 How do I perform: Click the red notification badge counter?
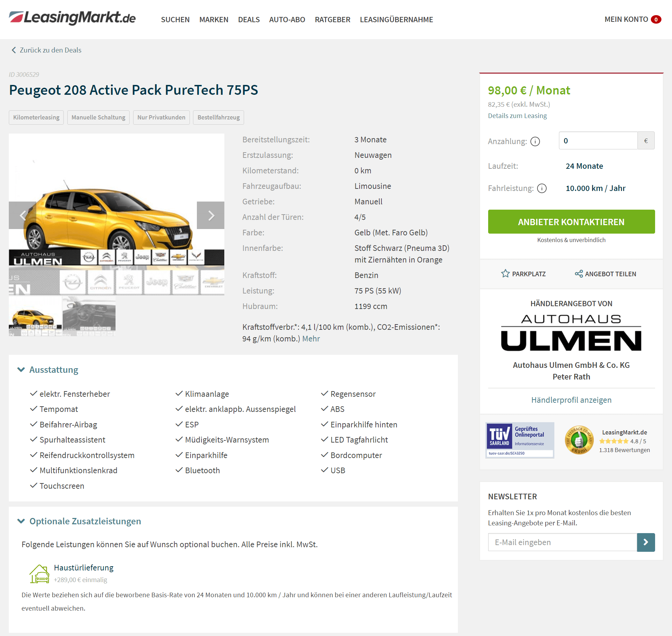tap(656, 19)
